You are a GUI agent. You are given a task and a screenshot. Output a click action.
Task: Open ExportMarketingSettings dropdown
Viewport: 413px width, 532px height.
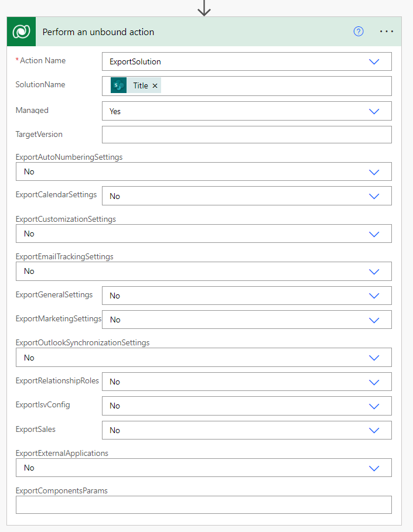click(374, 320)
